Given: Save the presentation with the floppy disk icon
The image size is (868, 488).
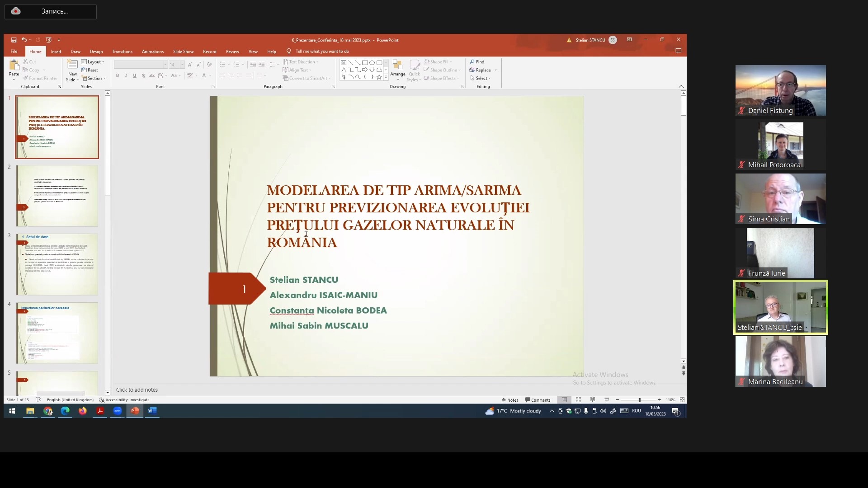Looking at the screenshot, I should pyautogui.click(x=14, y=40).
